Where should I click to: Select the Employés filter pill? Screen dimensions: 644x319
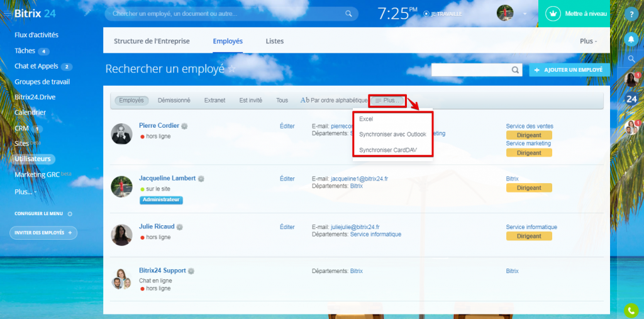[x=131, y=100]
